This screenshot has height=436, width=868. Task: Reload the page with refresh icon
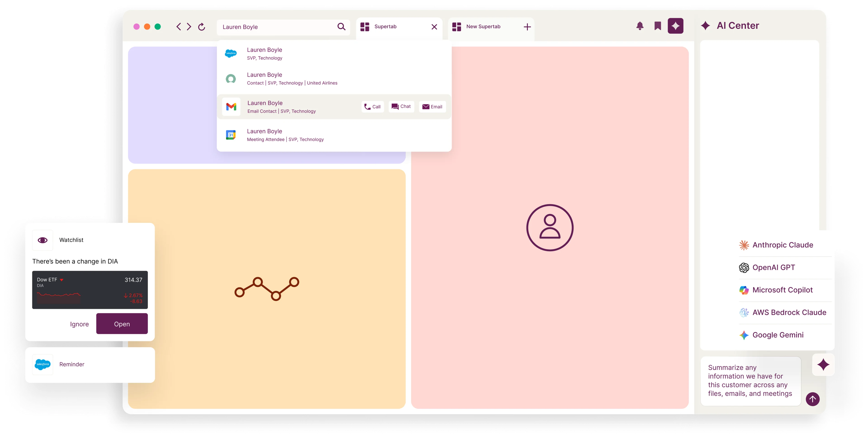click(201, 27)
